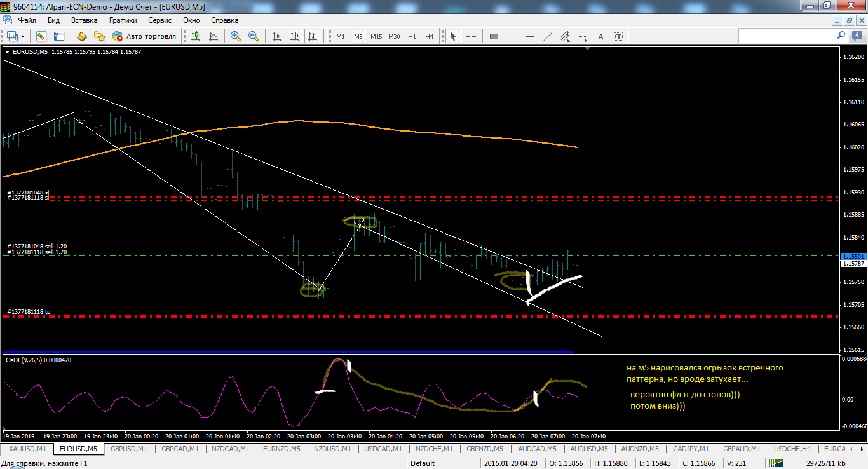Viewport: 868px width, 469px height.
Task: Switch to the M15 timeframe
Action: [376, 36]
